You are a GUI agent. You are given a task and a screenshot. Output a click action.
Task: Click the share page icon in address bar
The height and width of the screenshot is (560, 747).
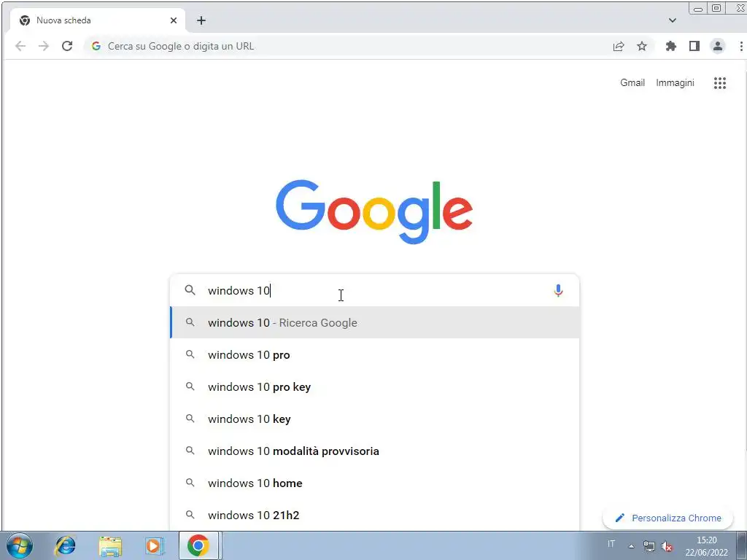(x=619, y=46)
